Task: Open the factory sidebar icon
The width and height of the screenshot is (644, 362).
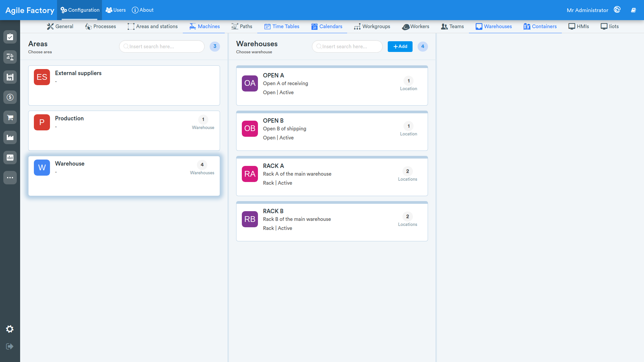Action: click(10, 137)
